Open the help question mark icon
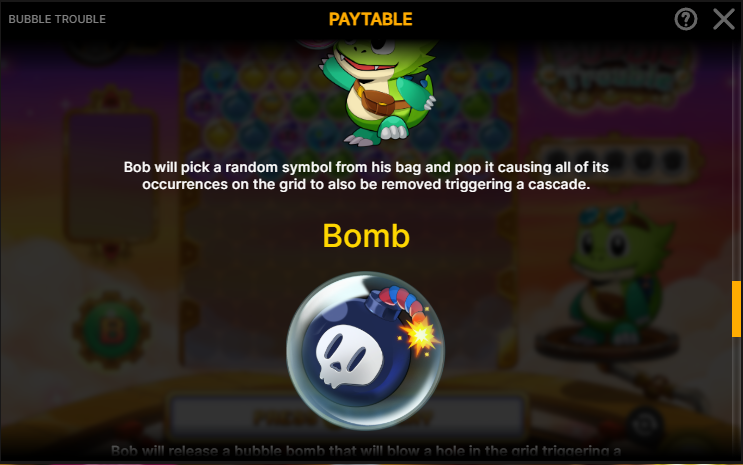This screenshot has height=465, width=743. tap(686, 19)
